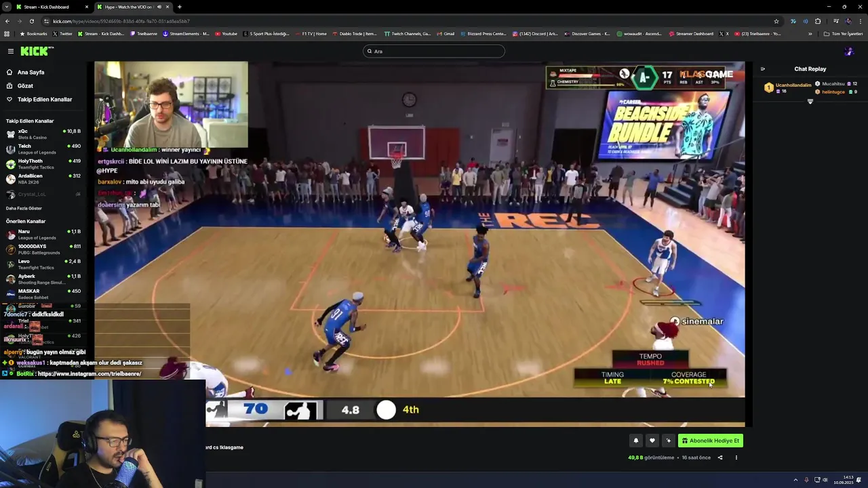
Task: Open Youtube bookmark
Action: (x=226, y=33)
